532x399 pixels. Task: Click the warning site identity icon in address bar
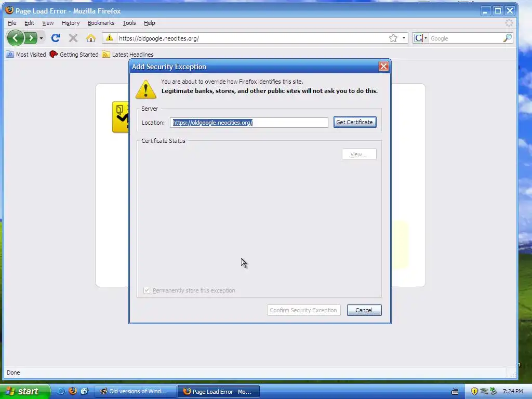point(109,38)
